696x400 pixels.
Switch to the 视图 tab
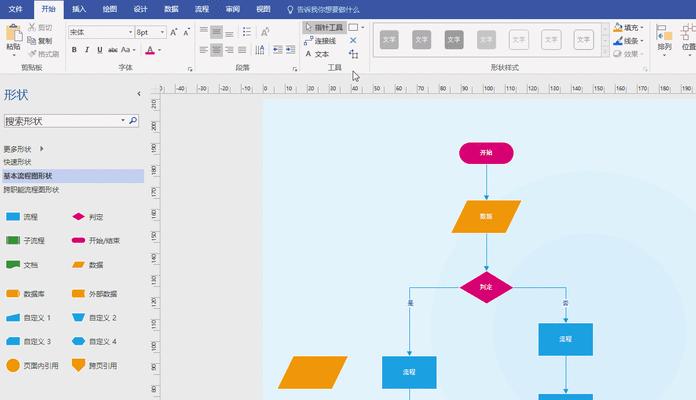(x=263, y=9)
